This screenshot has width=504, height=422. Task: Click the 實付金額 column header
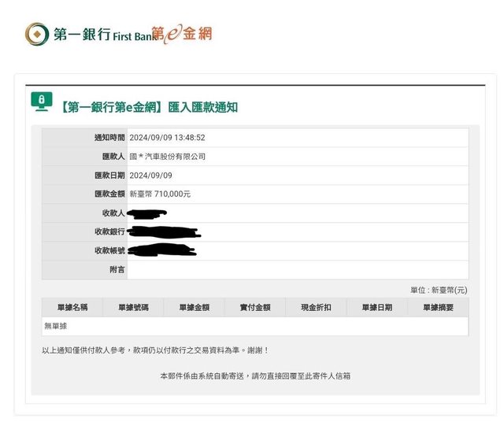(255, 308)
